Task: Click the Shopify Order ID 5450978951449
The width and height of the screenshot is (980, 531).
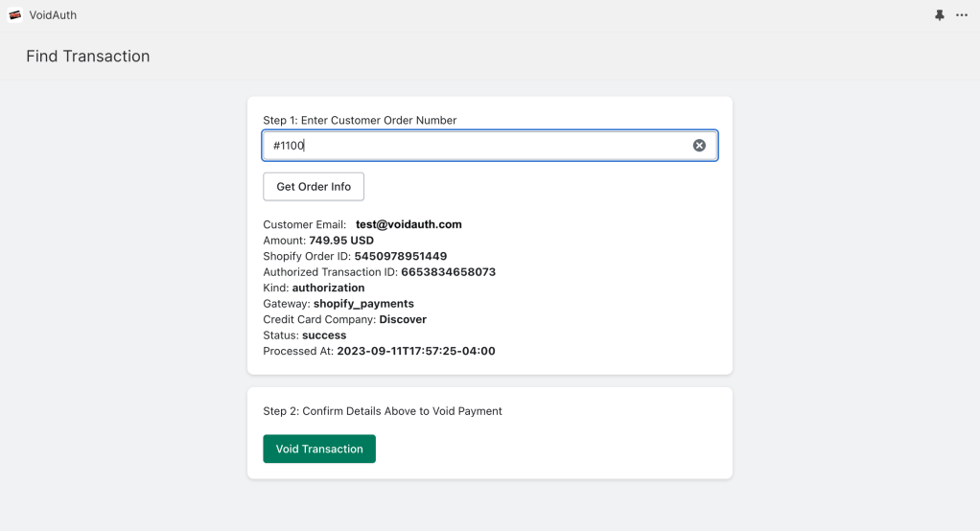Action: (x=400, y=256)
